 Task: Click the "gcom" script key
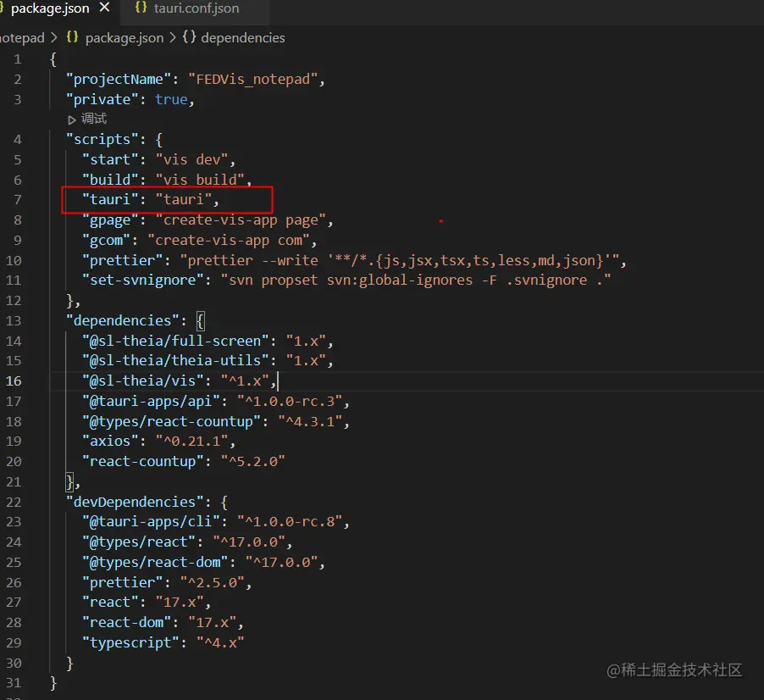[x=106, y=241]
